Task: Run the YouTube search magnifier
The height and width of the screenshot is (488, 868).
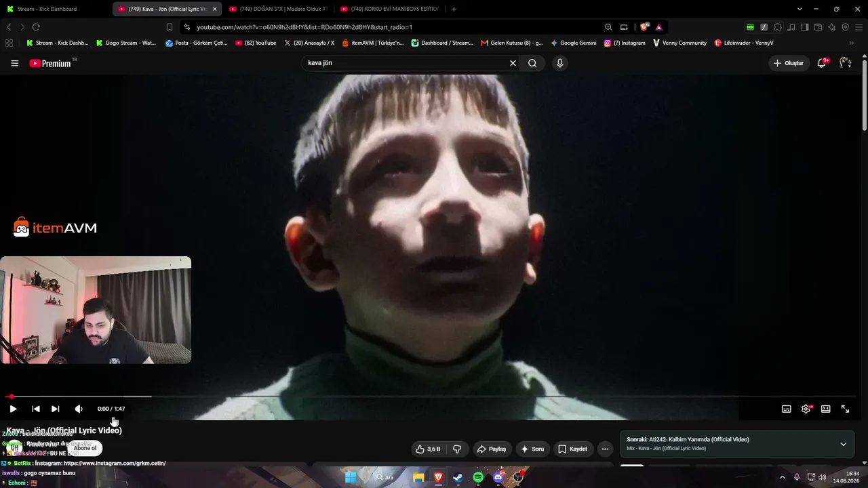Action: coord(532,63)
